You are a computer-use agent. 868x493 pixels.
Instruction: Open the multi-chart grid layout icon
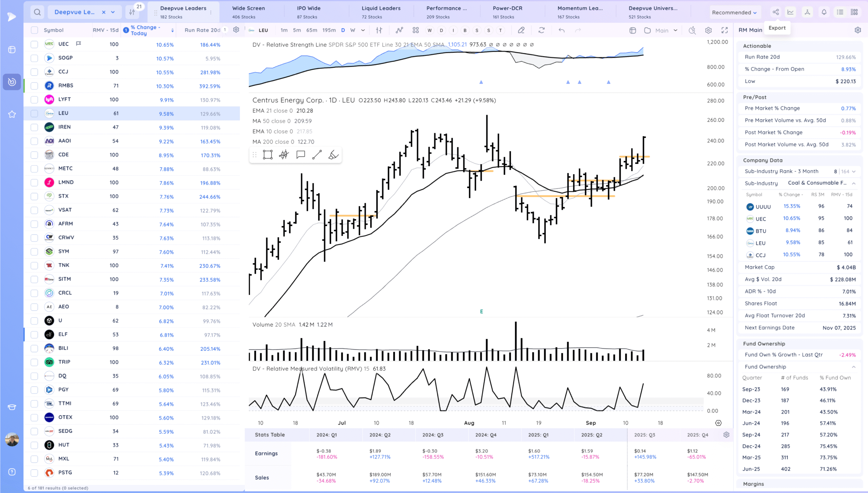point(416,30)
